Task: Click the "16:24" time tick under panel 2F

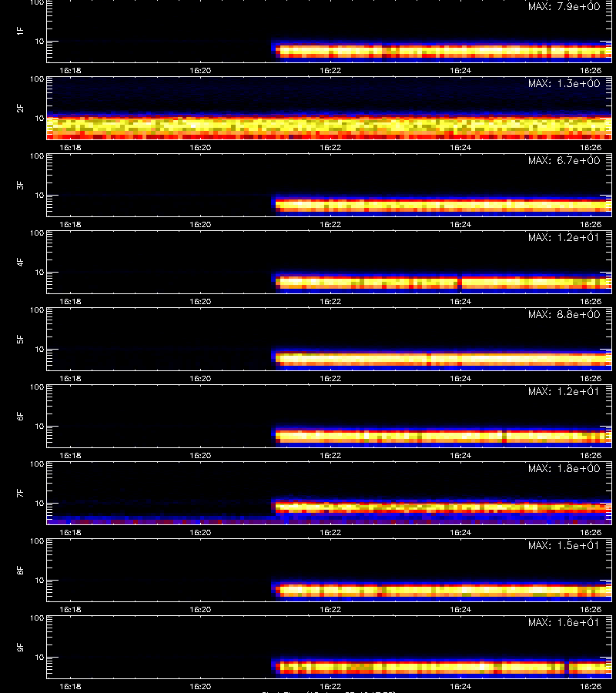Action: [460, 147]
